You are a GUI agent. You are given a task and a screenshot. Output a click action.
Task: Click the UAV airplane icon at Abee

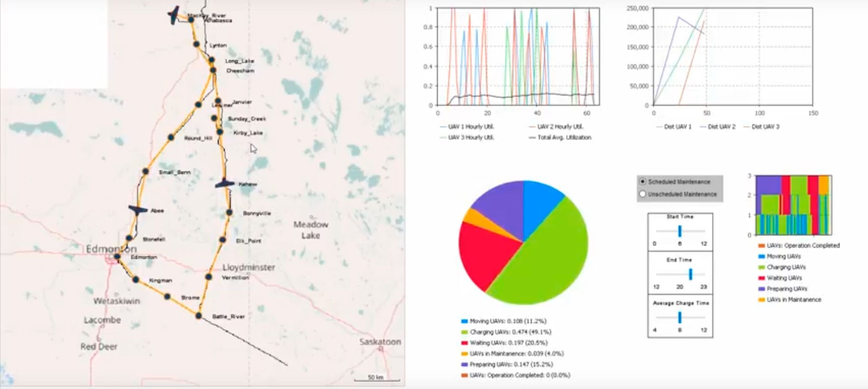(138, 210)
